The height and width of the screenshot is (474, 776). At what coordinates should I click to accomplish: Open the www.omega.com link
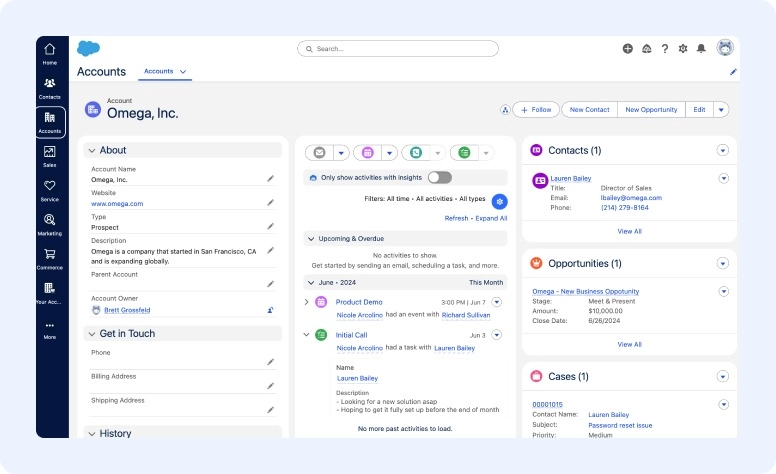[x=117, y=204]
